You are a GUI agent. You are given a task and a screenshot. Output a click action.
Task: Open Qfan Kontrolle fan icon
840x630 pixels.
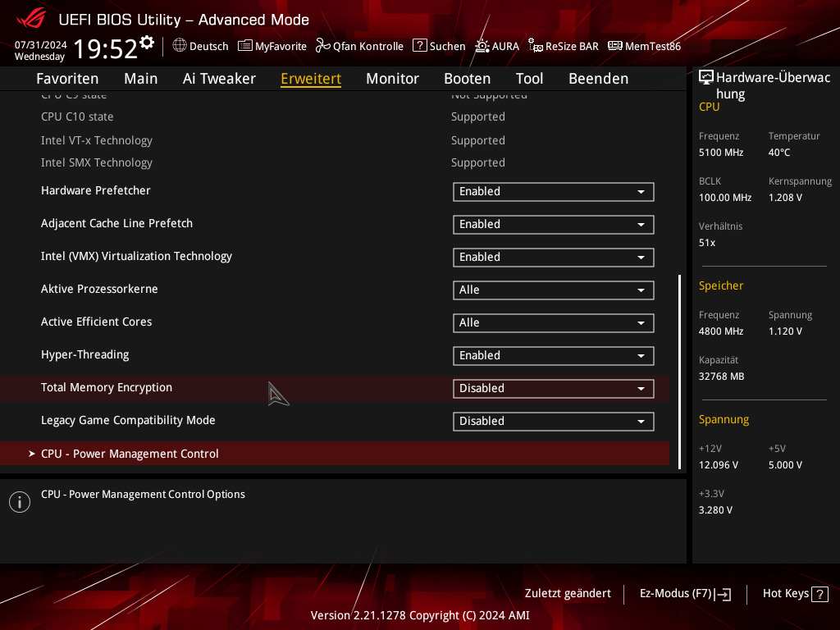tap(322, 46)
